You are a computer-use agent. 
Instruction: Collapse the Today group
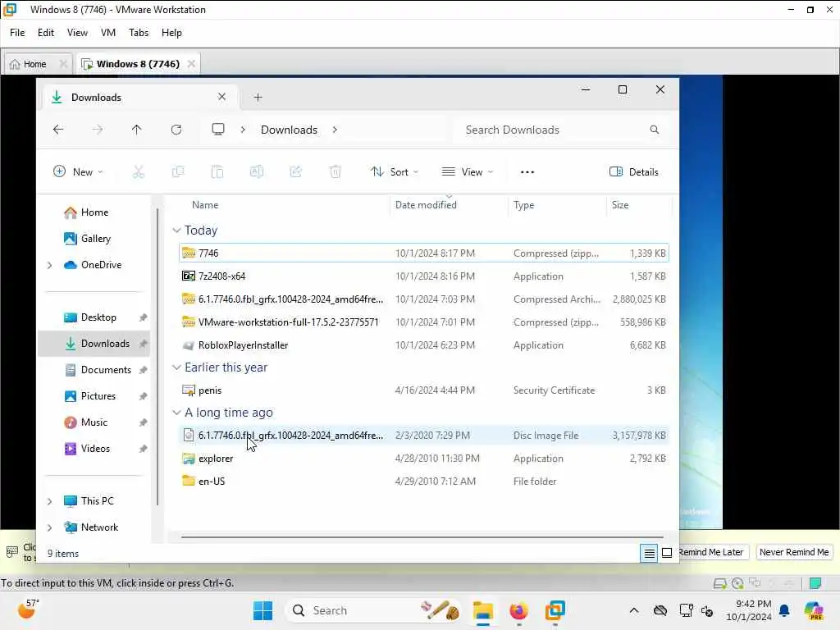(177, 231)
